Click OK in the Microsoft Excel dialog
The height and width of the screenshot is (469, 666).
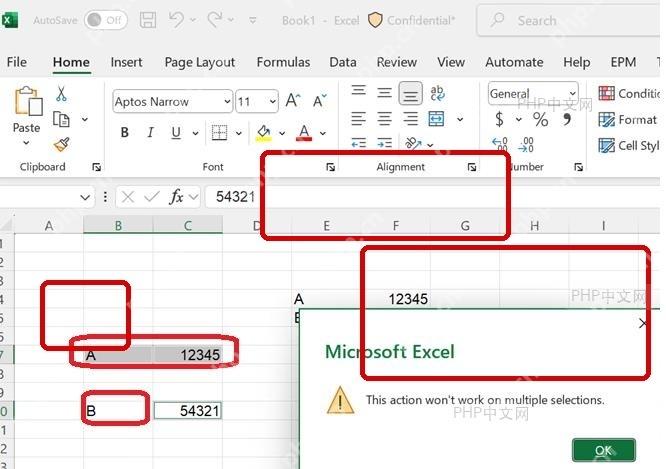point(604,450)
